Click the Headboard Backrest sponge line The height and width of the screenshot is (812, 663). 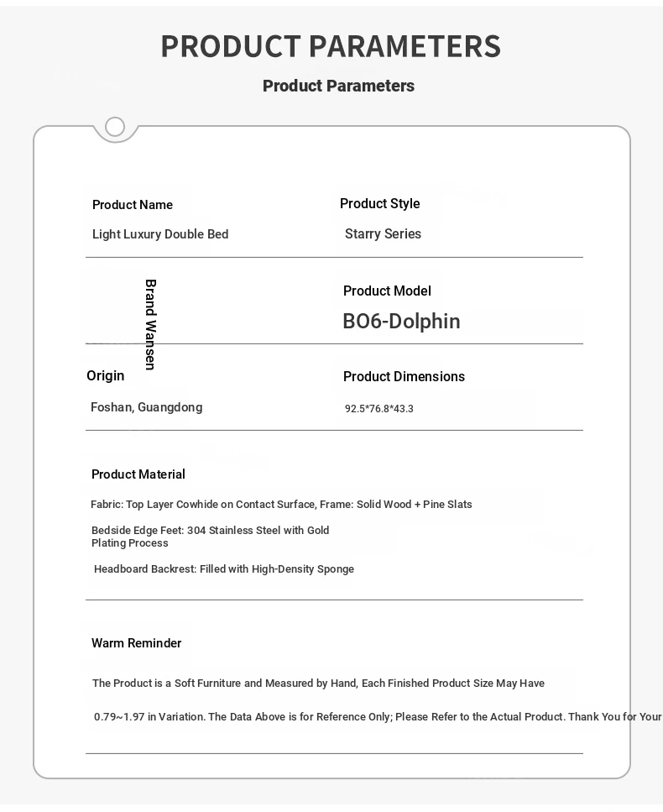tap(224, 569)
